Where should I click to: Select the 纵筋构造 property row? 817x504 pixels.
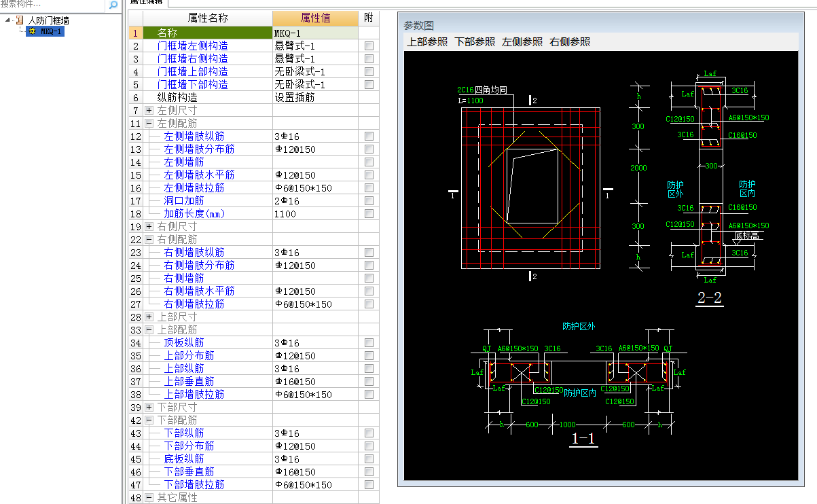pyautogui.click(x=208, y=97)
